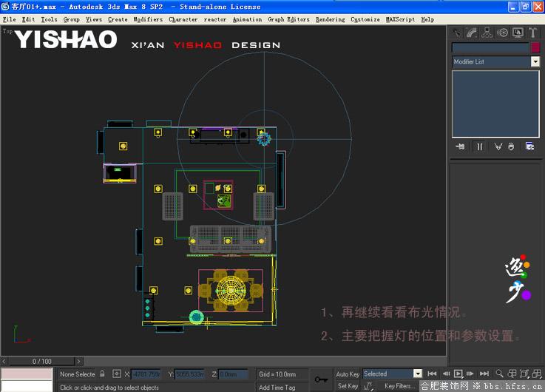Viewport: 545px width, 392px height.
Task: Go to Next Frame
Action: (x=470, y=374)
